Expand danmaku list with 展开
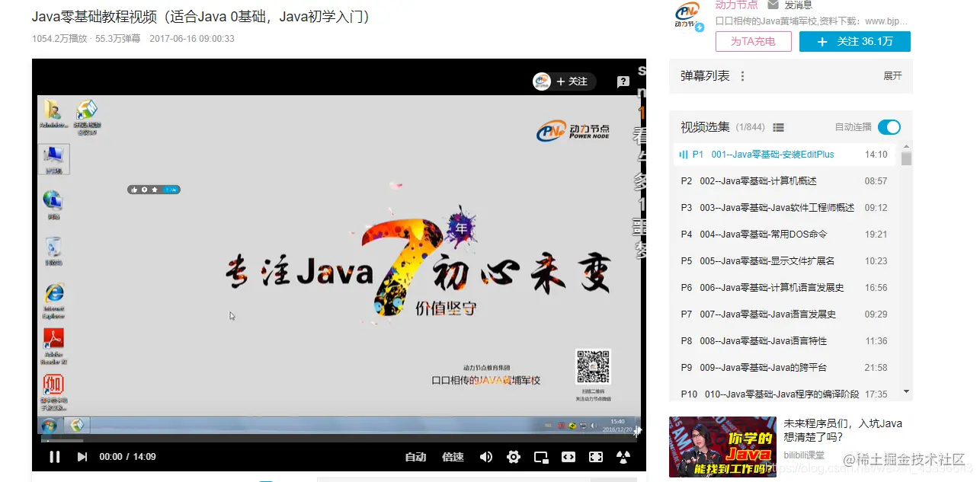This screenshot has width=980, height=482. pyautogui.click(x=892, y=76)
